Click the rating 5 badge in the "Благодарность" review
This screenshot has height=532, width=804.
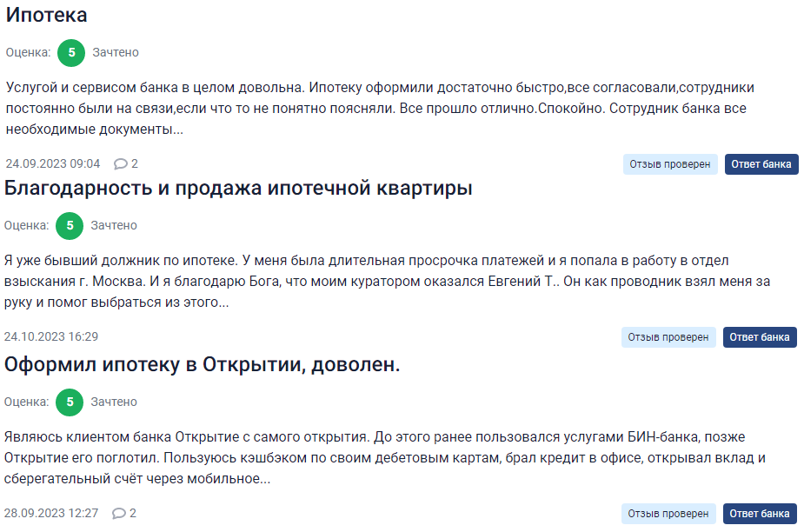70,226
